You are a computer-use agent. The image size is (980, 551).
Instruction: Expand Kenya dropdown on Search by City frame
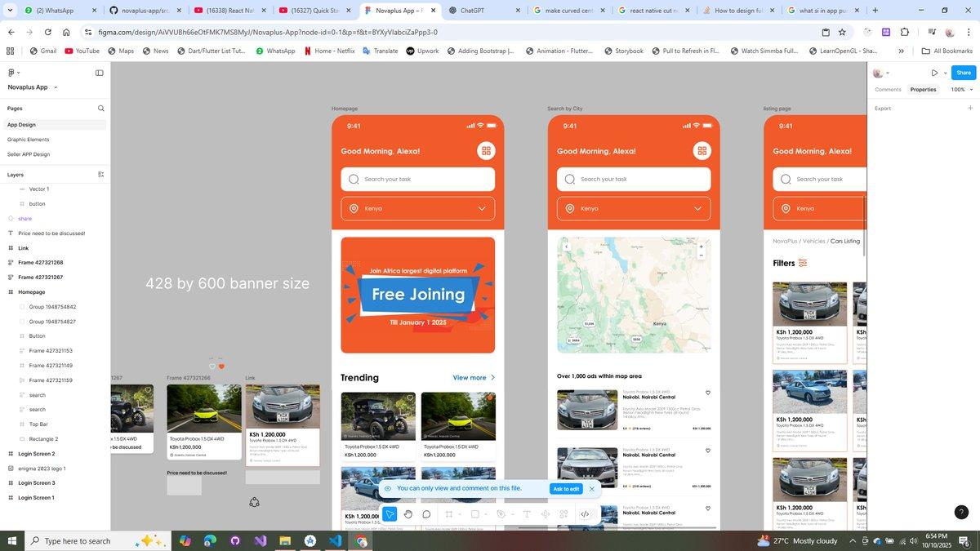point(697,208)
